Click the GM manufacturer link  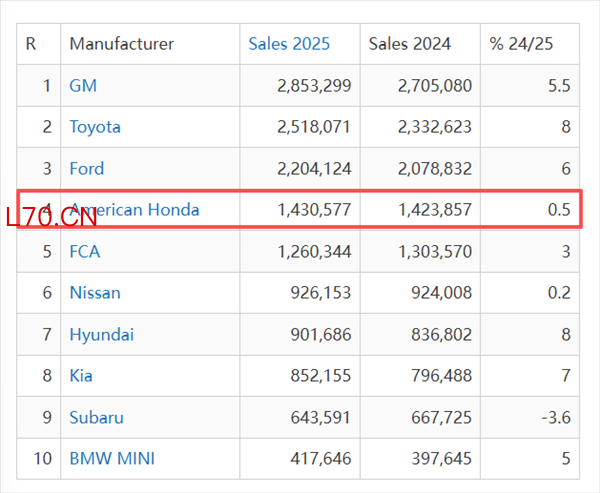pos(83,86)
